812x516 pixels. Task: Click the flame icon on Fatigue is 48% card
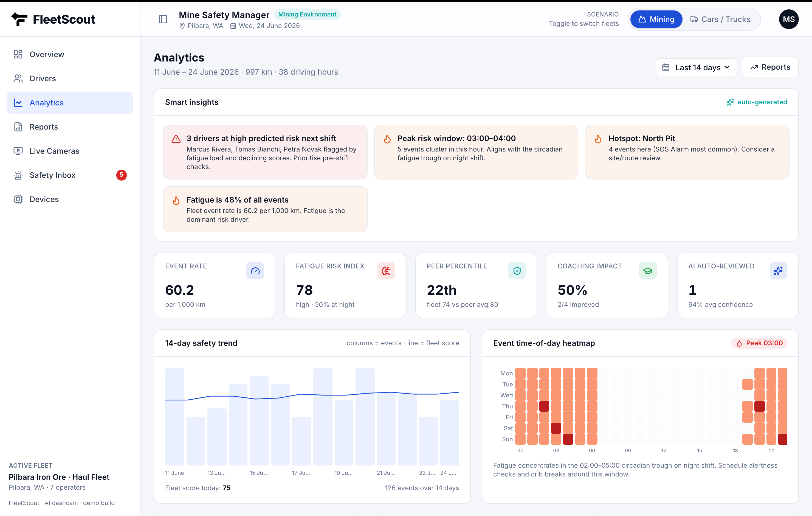coord(176,200)
